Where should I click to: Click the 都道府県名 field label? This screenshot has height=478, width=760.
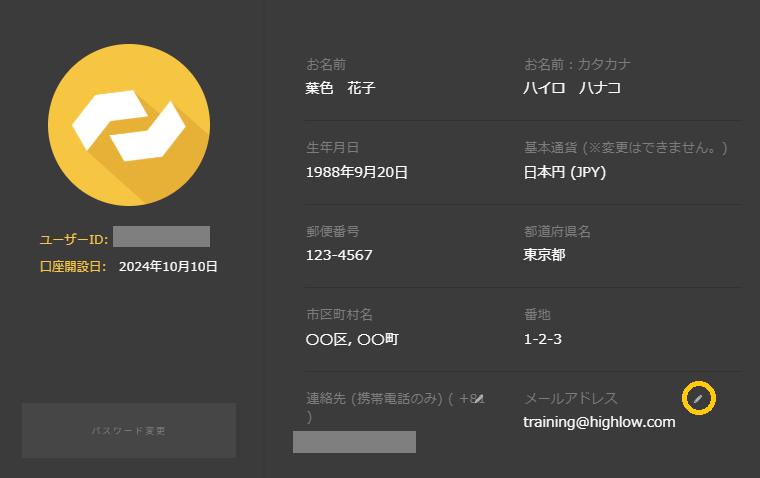[557, 231]
